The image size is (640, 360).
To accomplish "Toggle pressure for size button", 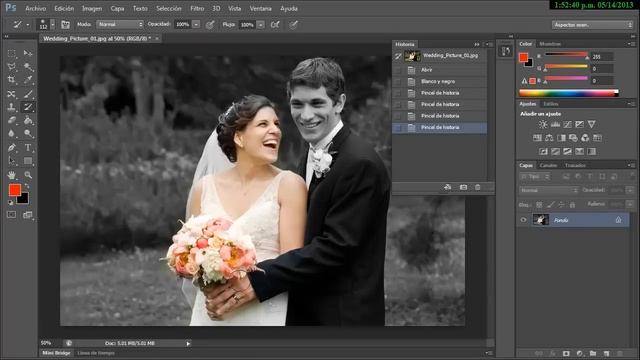I will click(x=293, y=24).
